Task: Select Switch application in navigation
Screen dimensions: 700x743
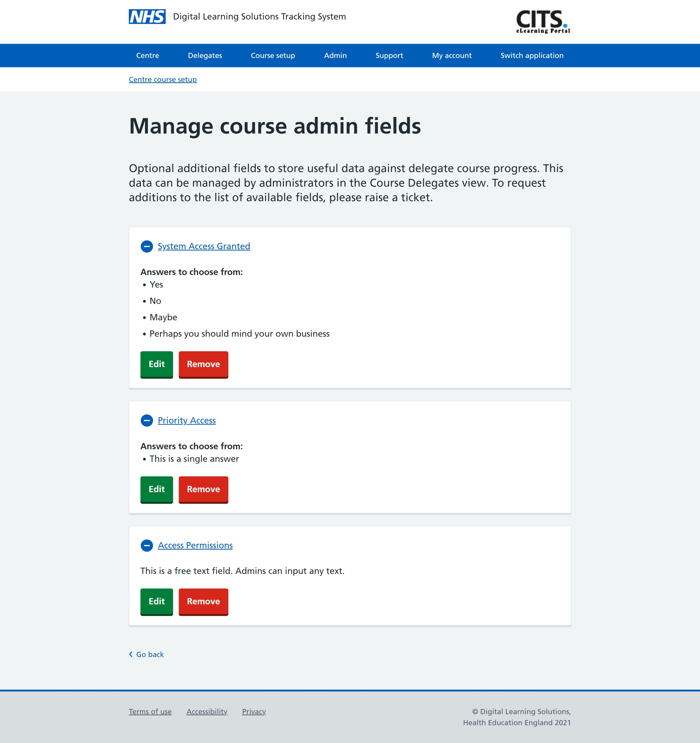Action: (532, 56)
